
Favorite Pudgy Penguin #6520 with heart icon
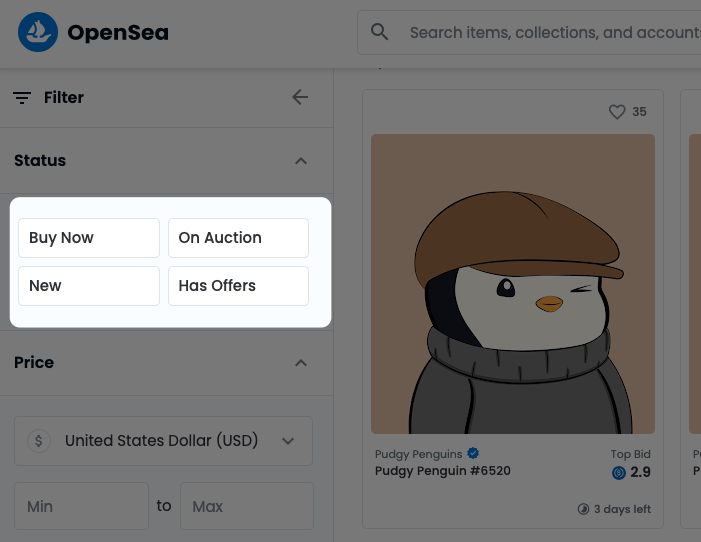click(x=617, y=112)
